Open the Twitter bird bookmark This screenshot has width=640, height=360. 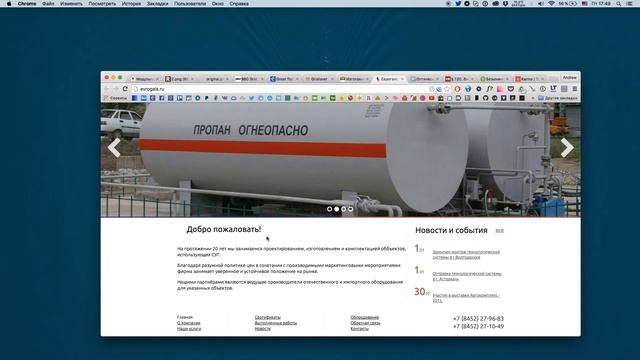coord(251,98)
